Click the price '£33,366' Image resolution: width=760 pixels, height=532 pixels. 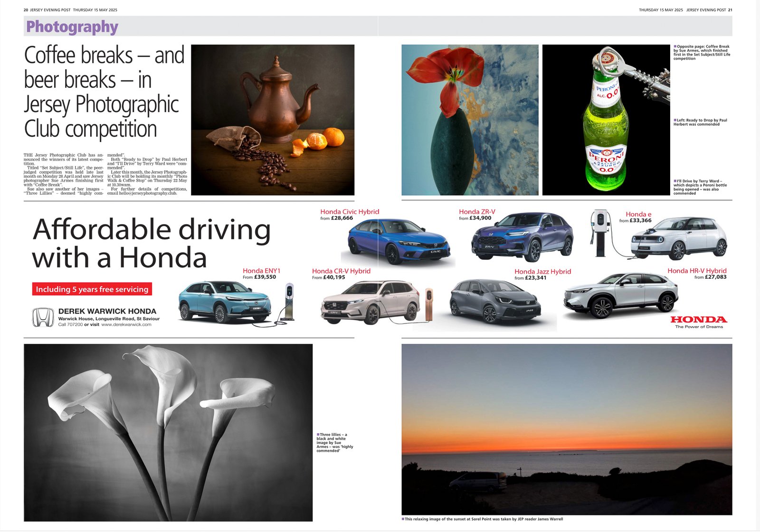coord(641,220)
